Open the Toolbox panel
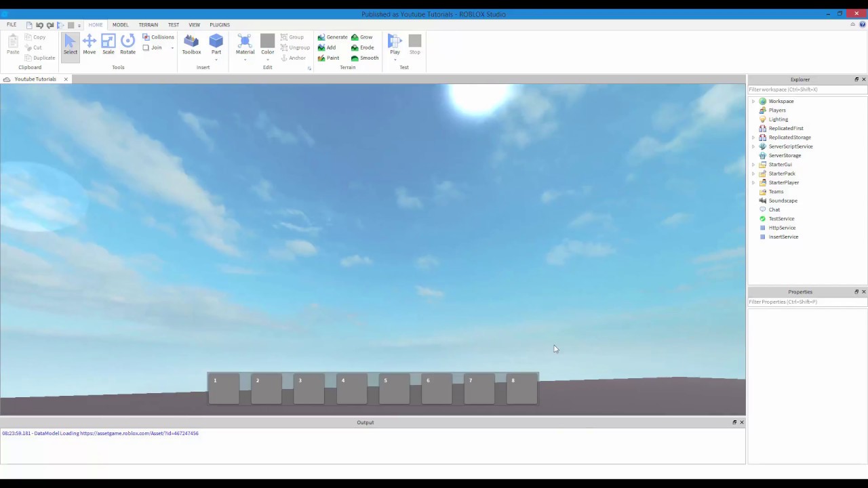 pyautogui.click(x=191, y=45)
